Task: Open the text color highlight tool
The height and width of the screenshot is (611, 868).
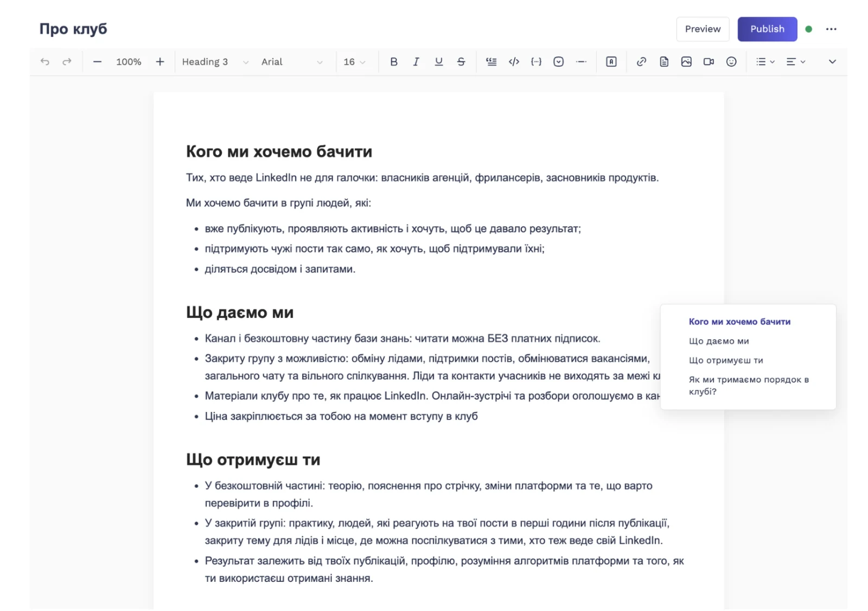Action: pyautogui.click(x=611, y=62)
